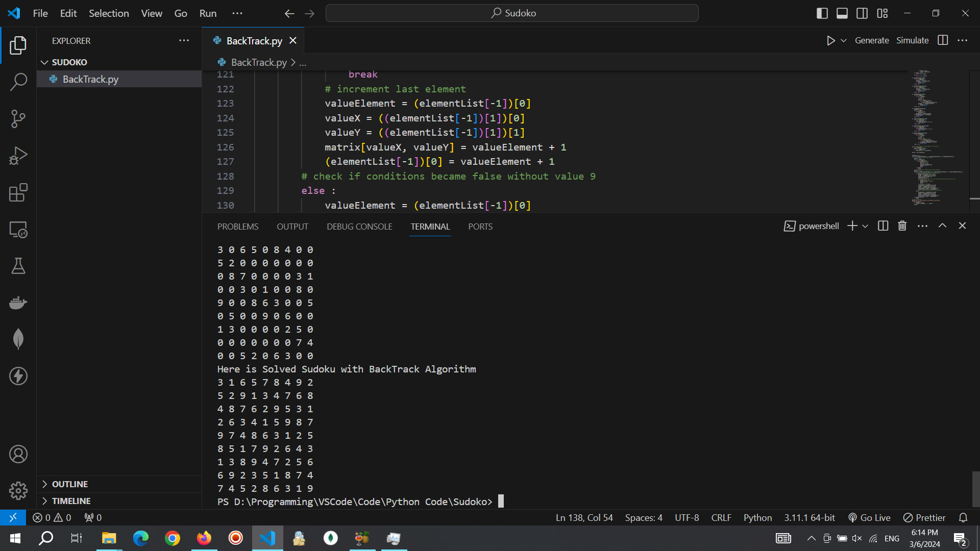Open remote window indicator in status bar
This screenshot has height=551, width=980.
click(13, 517)
